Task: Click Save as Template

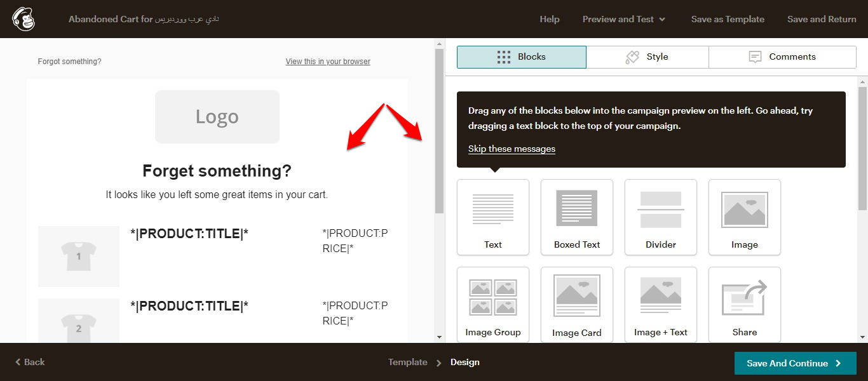Action: 728,19
